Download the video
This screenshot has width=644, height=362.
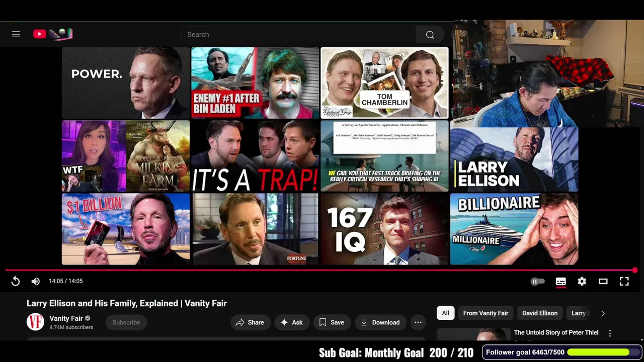point(380,322)
